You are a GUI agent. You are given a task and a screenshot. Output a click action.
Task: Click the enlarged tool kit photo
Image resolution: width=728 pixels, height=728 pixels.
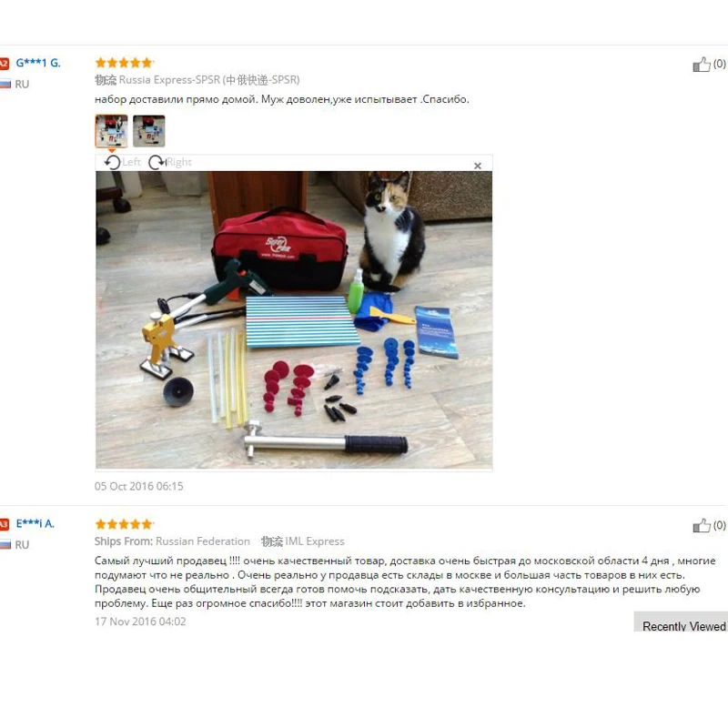(x=294, y=320)
